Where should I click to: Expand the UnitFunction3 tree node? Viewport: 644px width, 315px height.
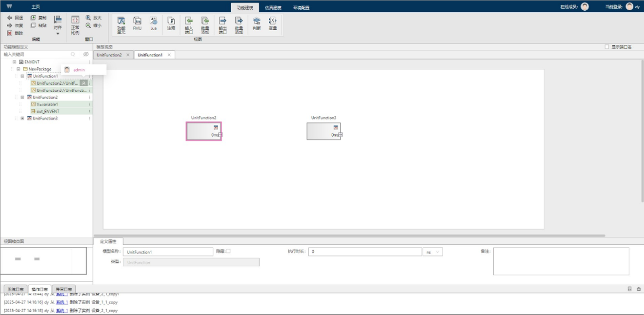(x=22, y=118)
